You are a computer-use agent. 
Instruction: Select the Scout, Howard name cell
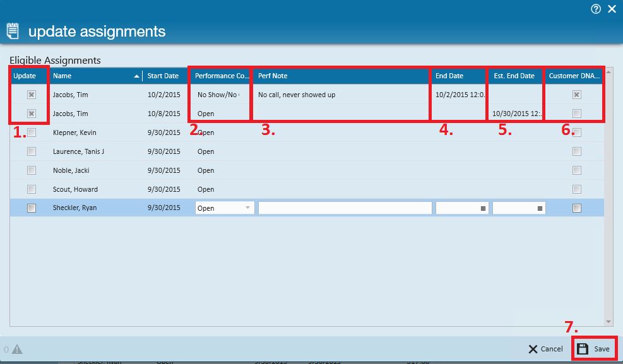[76, 189]
